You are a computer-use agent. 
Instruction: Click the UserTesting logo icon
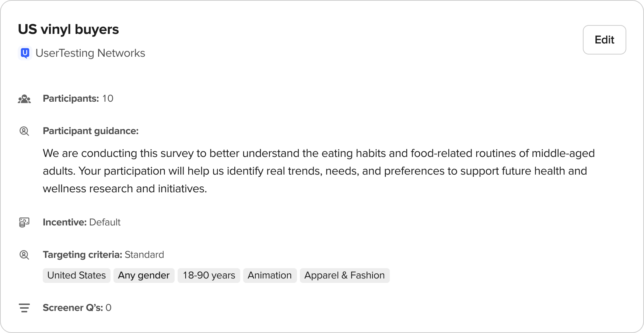tap(25, 53)
